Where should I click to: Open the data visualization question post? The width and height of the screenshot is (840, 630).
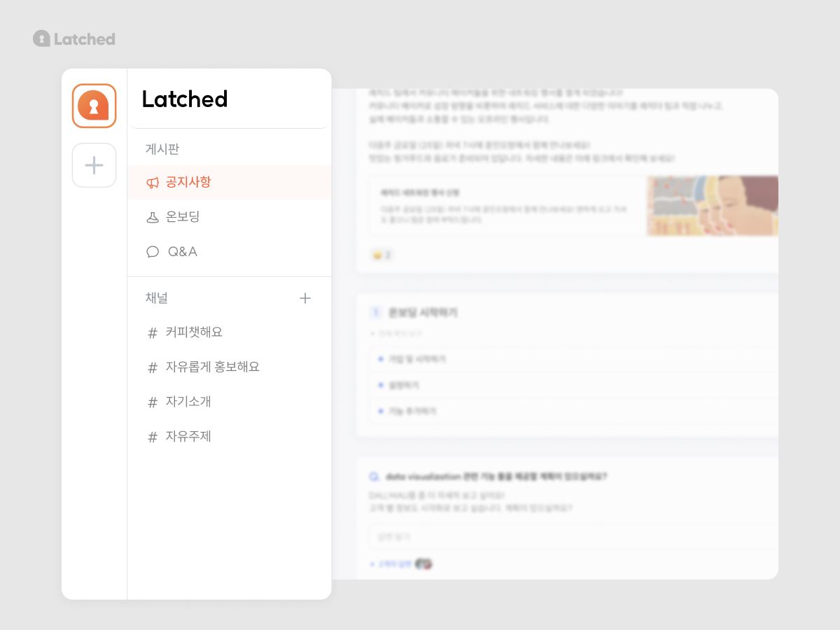(x=496, y=477)
